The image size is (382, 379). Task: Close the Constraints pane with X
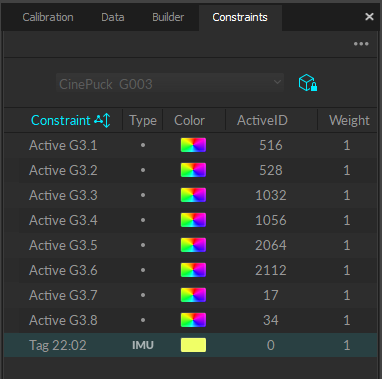click(369, 17)
